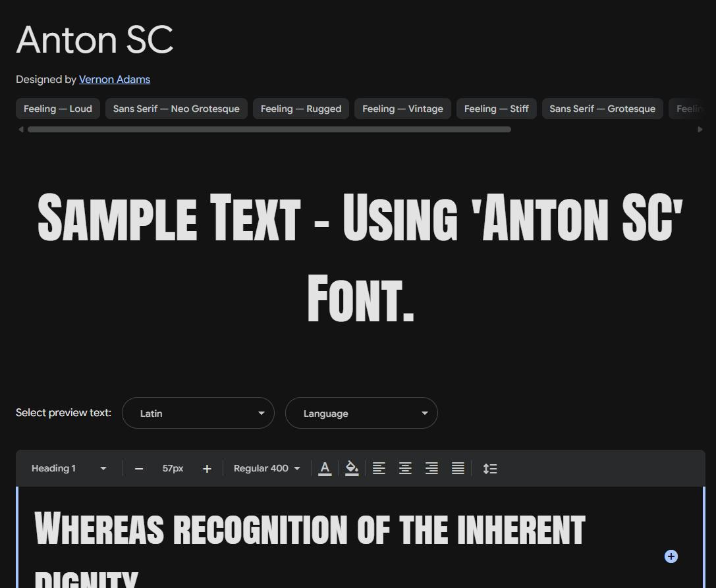
Task: Open the text color picker icon
Action: (325, 468)
